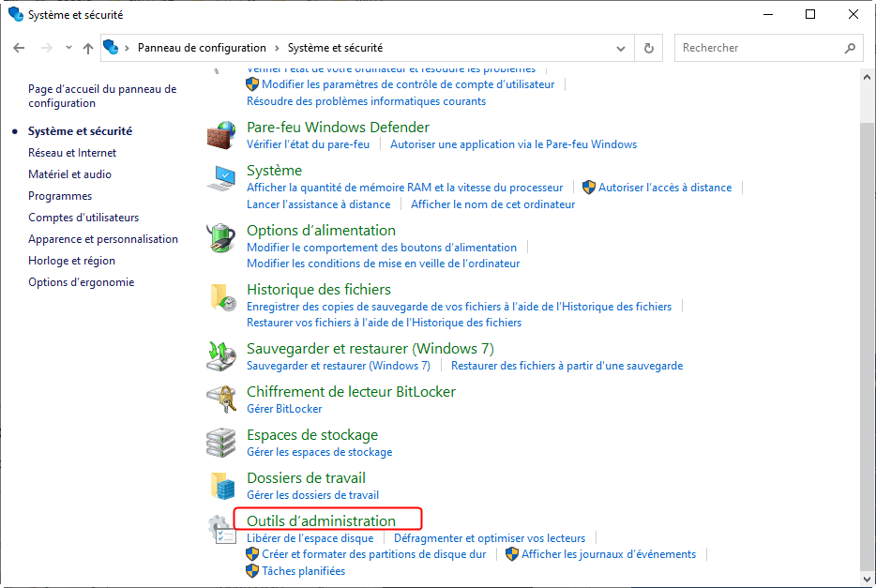The image size is (876, 588).
Task: Open Options d'ergonomie category
Action: [81, 282]
